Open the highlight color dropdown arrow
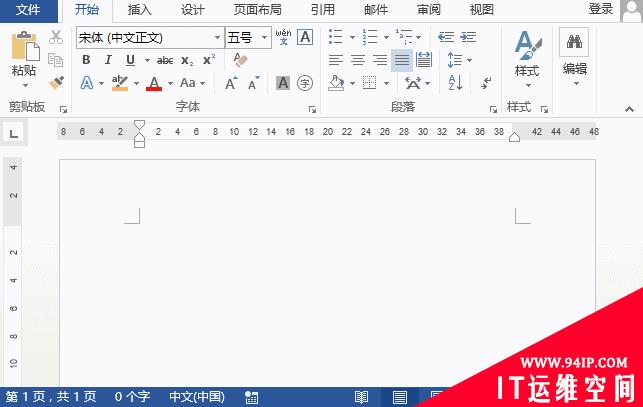Viewport: 643px width, 407px height. pos(136,83)
